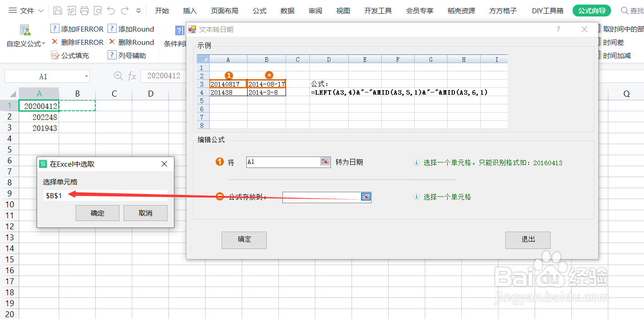Click the range picker icon next to A1 field
The height and width of the screenshot is (319, 644).
coord(325,162)
